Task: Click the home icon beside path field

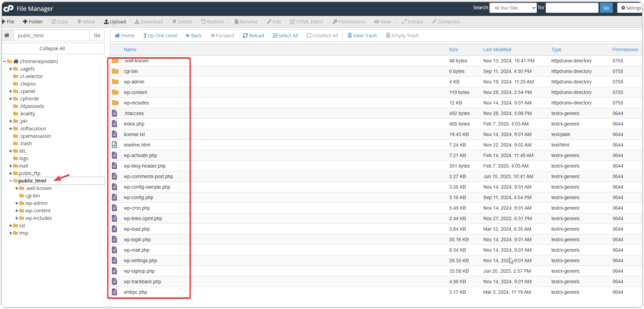Action: tap(7, 35)
